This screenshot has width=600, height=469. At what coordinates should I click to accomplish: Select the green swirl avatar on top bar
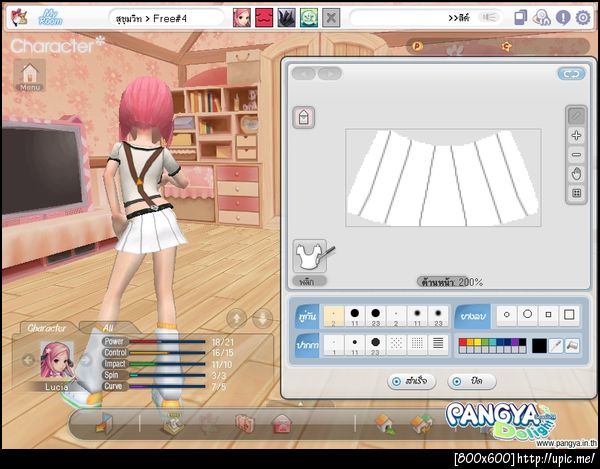click(309, 18)
